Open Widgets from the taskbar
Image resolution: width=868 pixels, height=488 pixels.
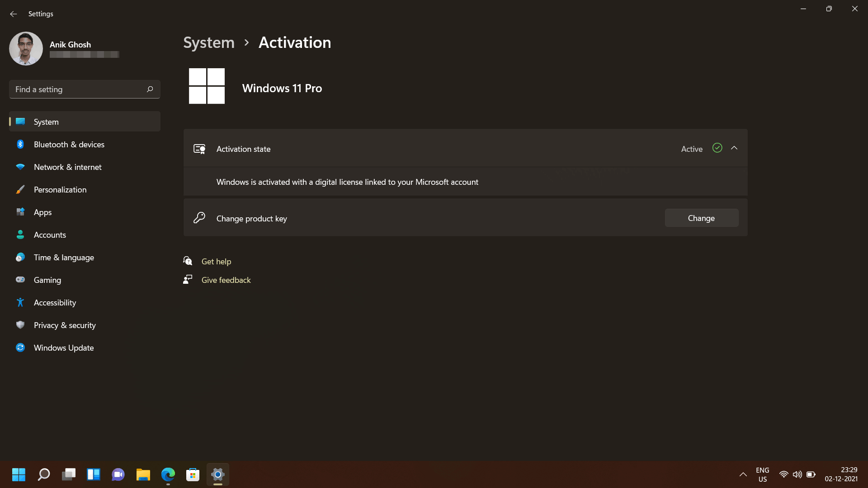coord(94,474)
